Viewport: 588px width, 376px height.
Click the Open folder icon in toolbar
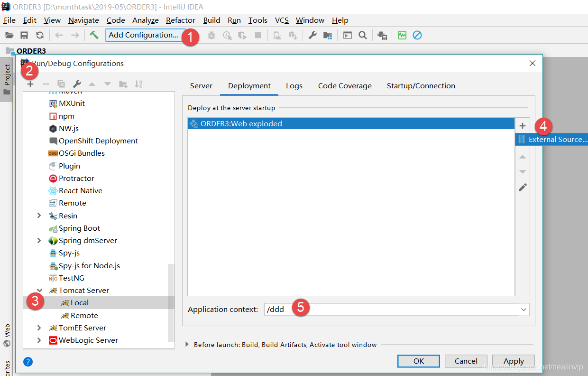(x=9, y=35)
